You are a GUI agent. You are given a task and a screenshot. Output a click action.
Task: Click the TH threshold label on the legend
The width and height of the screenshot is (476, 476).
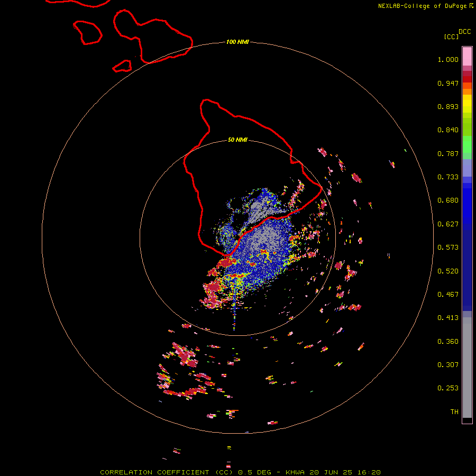pos(454,412)
